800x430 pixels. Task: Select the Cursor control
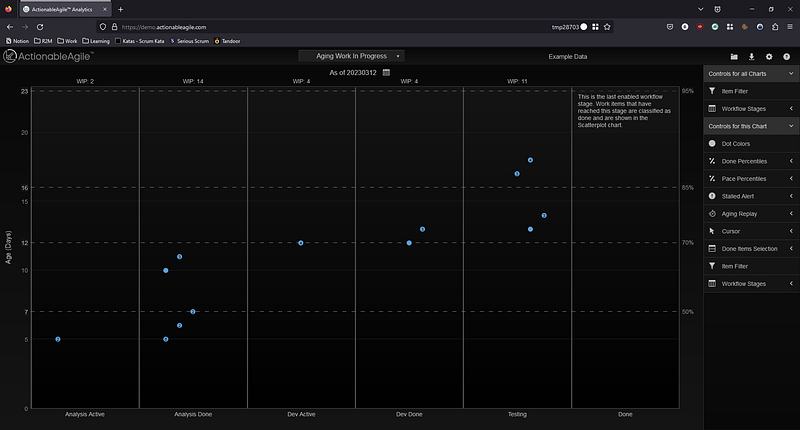(x=751, y=231)
